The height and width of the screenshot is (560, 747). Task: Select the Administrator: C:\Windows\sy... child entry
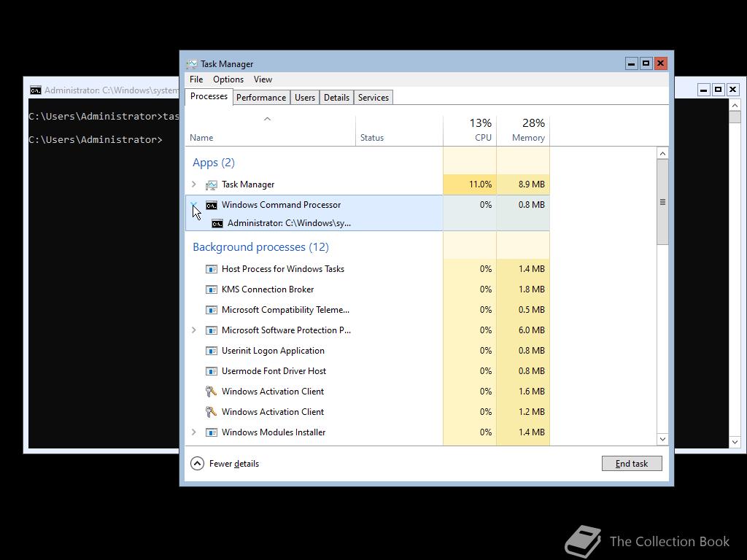tap(289, 223)
